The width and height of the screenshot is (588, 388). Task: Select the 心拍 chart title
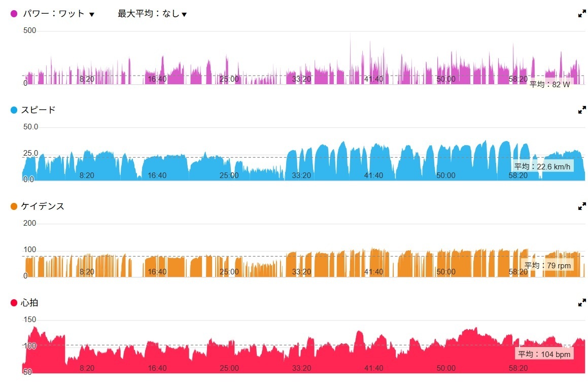(29, 303)
